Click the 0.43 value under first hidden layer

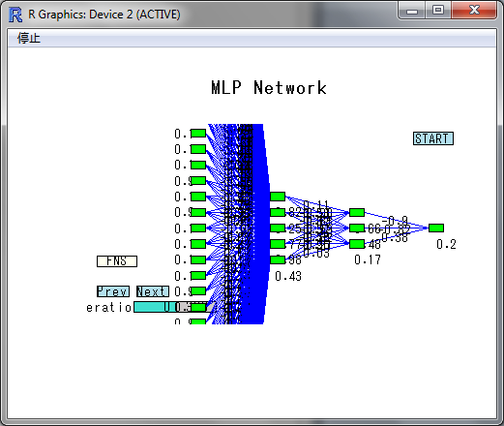coord(288,276)
